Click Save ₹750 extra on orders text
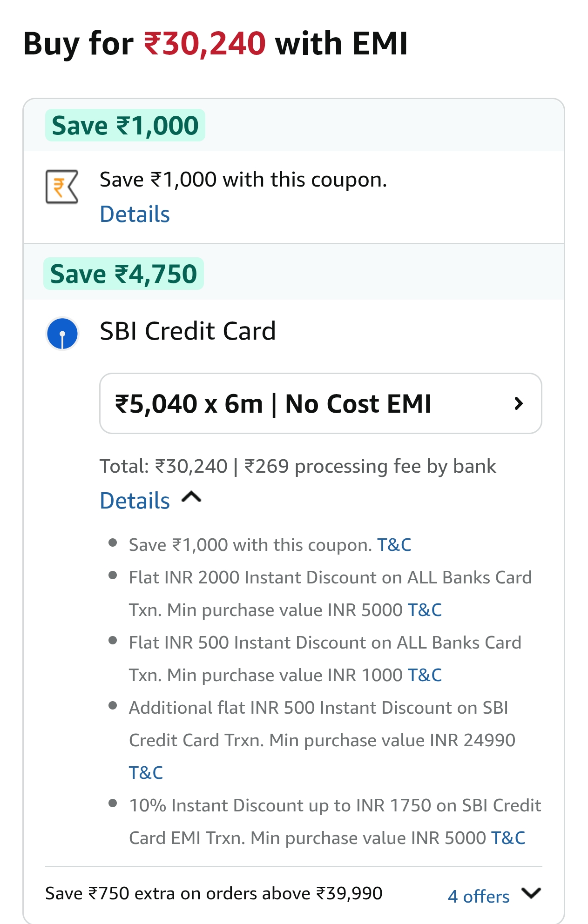Screen dimensions: 588x924 [214, 893]
